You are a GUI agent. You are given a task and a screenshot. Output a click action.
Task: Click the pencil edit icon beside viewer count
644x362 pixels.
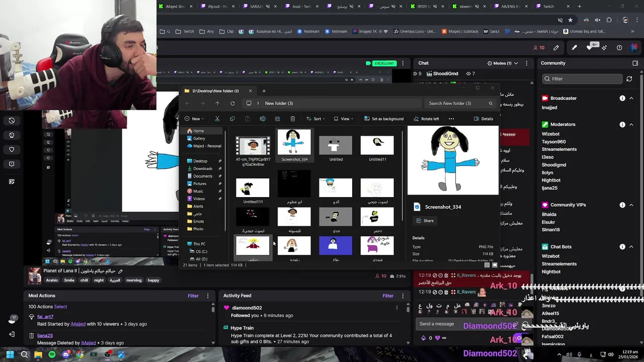point(556,48)
